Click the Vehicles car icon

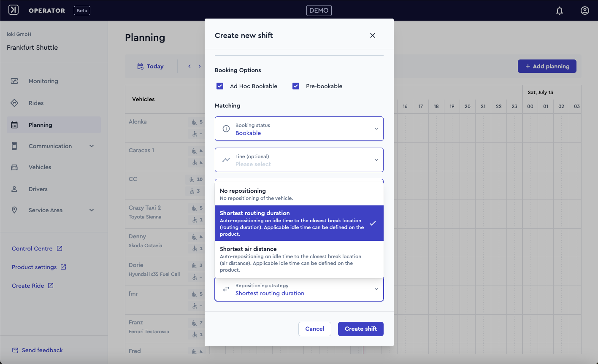click(x=14, y=167)
